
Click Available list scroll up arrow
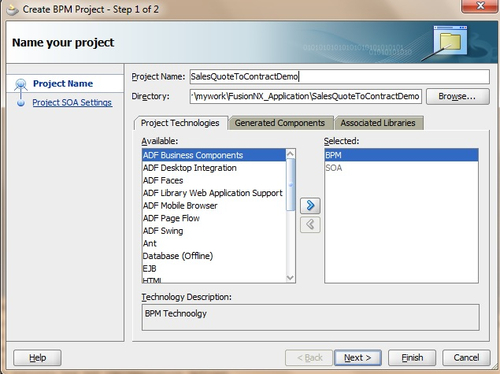coord(290,154)
